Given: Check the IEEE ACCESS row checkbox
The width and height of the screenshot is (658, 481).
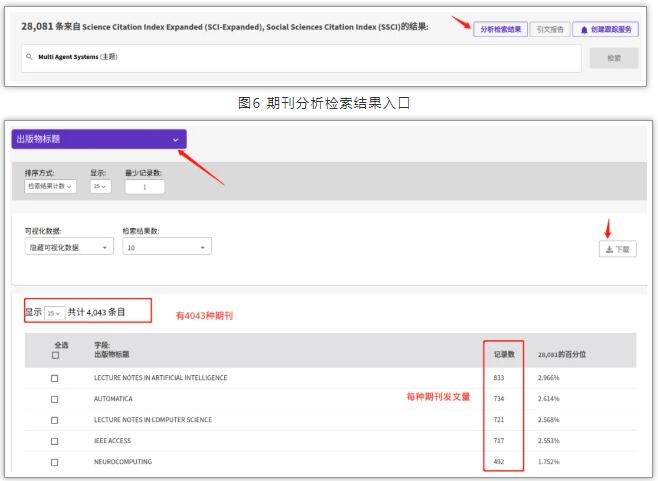Looking at the screenshot, I should 55,441.
